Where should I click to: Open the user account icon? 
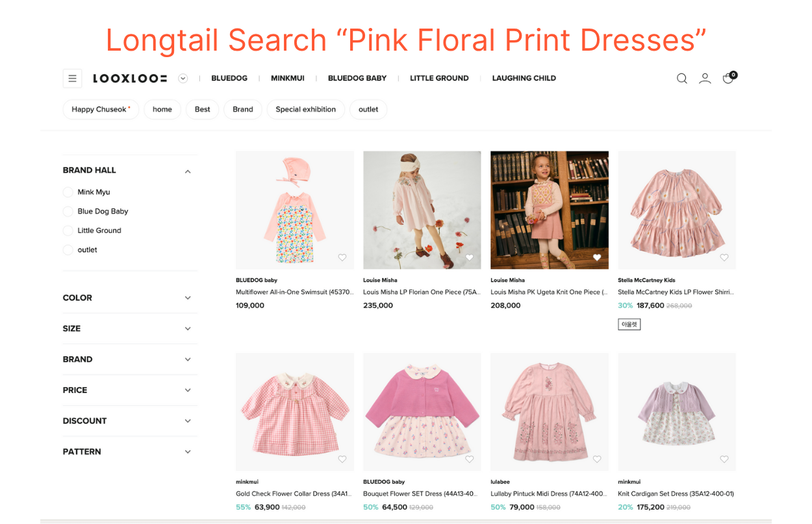point(705,78)
